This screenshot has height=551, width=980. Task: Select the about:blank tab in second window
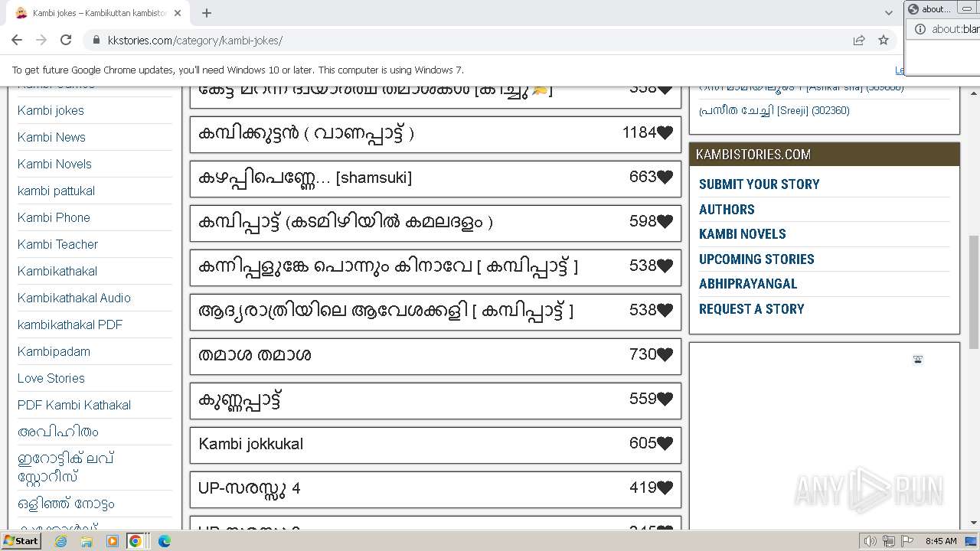930,9
